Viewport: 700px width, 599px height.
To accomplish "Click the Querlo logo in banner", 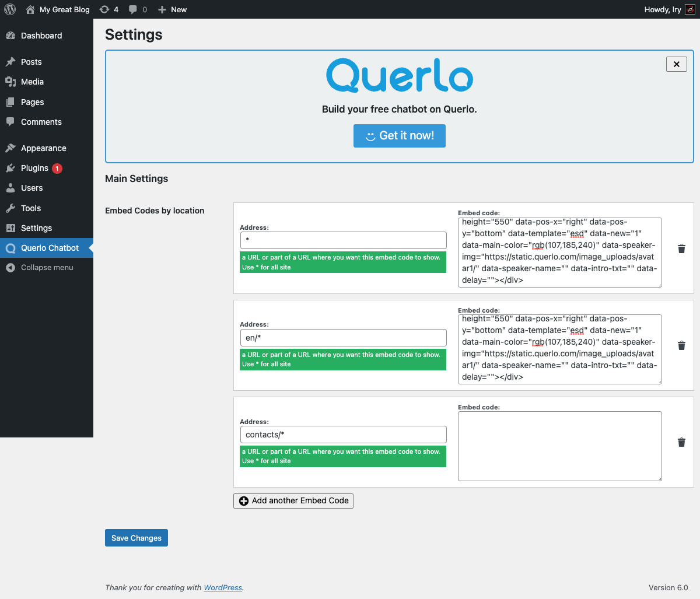I will [400, 75].
